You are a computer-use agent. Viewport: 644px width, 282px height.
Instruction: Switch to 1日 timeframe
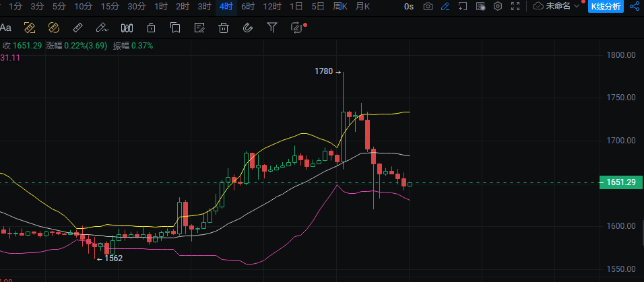pos(296,6)
